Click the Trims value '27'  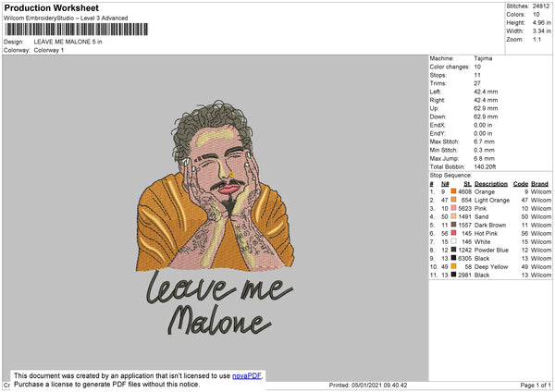tap(477, 83)
